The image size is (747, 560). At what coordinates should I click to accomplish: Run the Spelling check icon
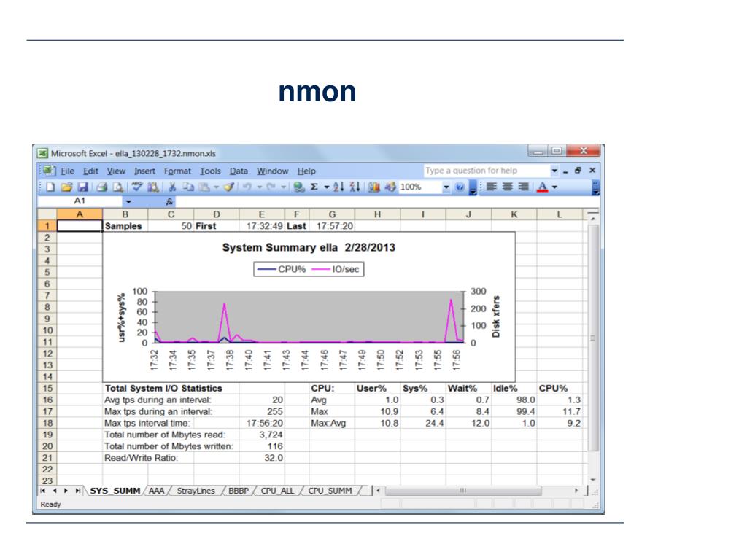coord(137,187)
